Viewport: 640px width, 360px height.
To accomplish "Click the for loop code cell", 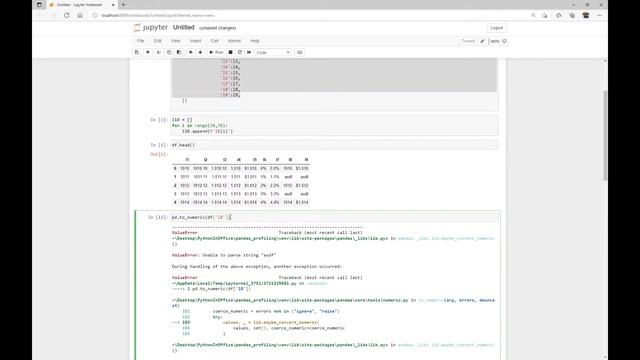I will (334, 125).
